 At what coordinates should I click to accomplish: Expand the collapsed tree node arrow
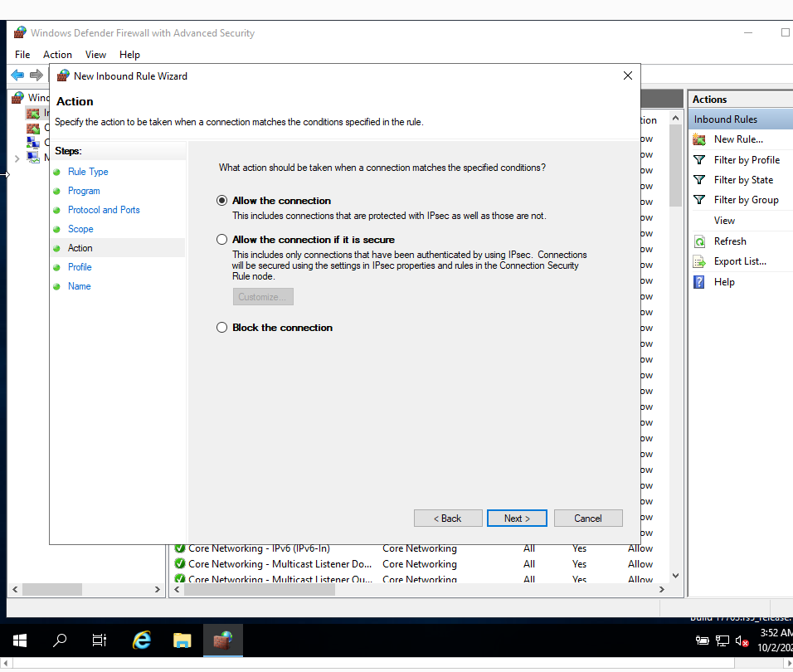point(17,158)
